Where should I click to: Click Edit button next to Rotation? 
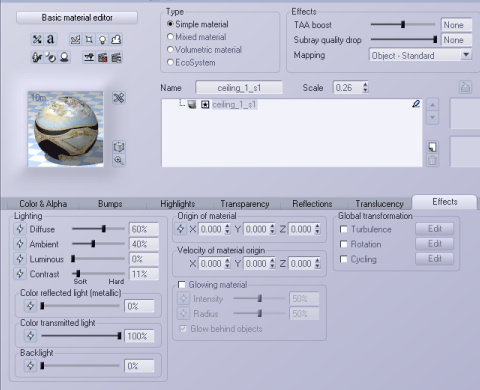tap(435, 244)
